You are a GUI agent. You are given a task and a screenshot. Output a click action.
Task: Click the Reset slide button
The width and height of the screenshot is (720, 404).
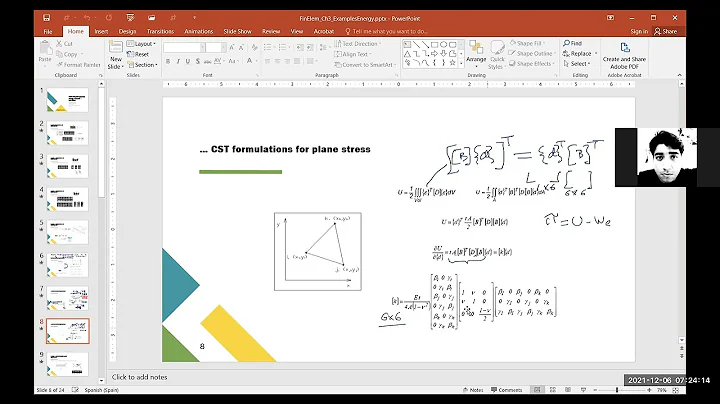[138, 54]
